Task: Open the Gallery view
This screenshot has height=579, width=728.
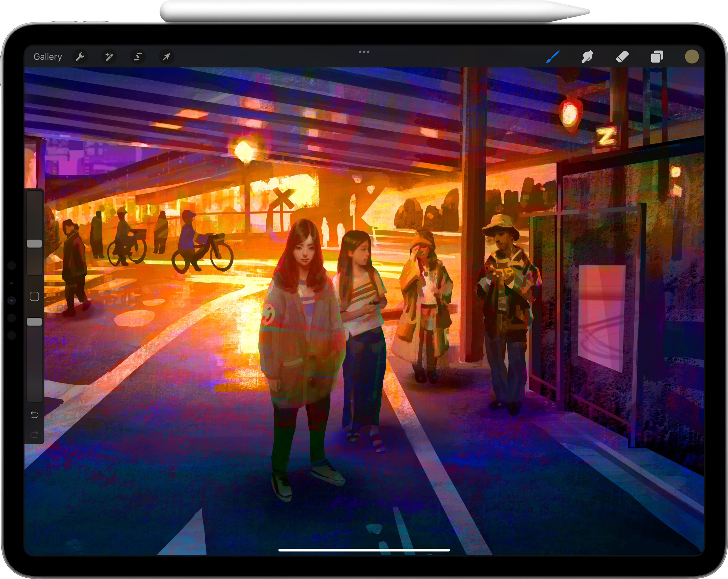Action: 48,57
